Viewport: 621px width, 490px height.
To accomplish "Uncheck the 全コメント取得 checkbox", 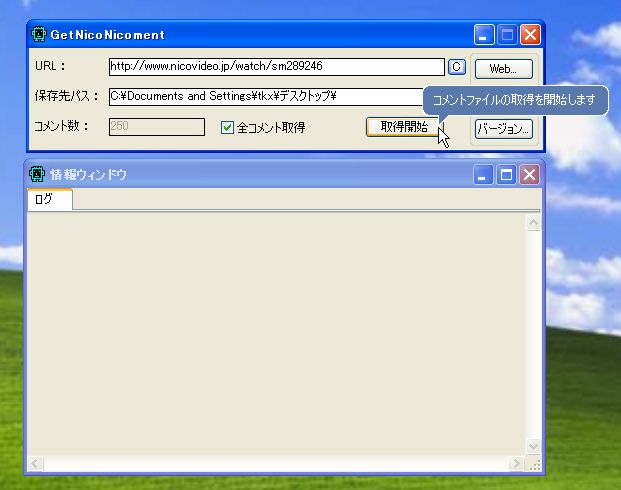I will 227,128.
